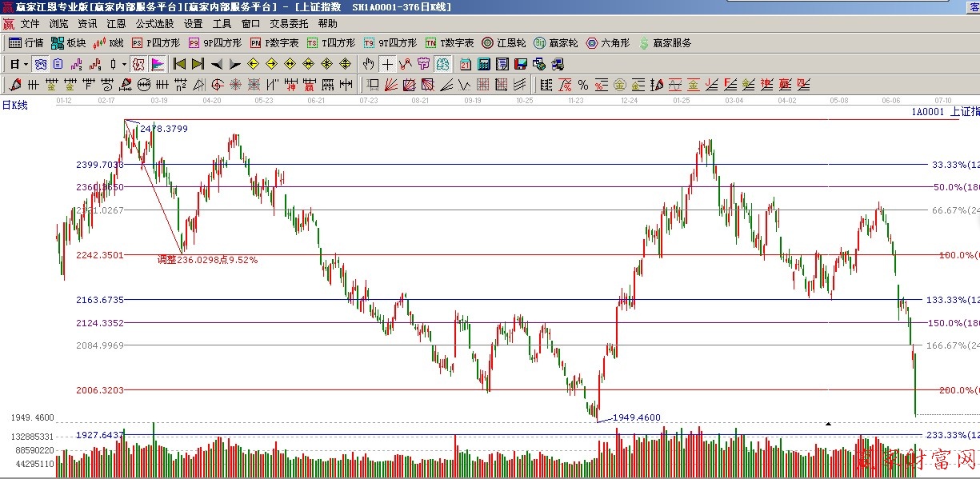Image resolution: width=980 pixels, height=479 pixels.
Task: Click the 行情 quotes button
Action: 26,43
